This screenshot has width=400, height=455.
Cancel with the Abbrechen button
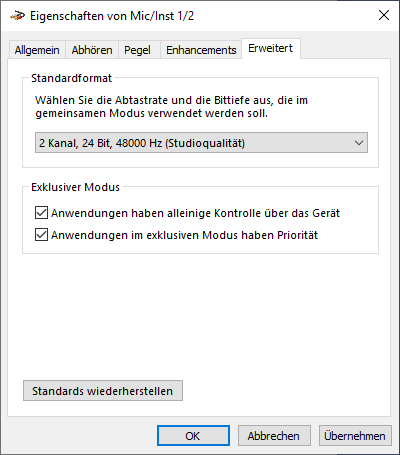[x=274, y=436]
